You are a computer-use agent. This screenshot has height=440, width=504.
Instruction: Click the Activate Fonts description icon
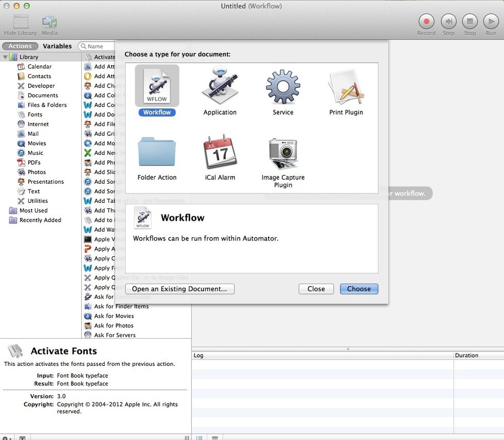tap(15, 351)
